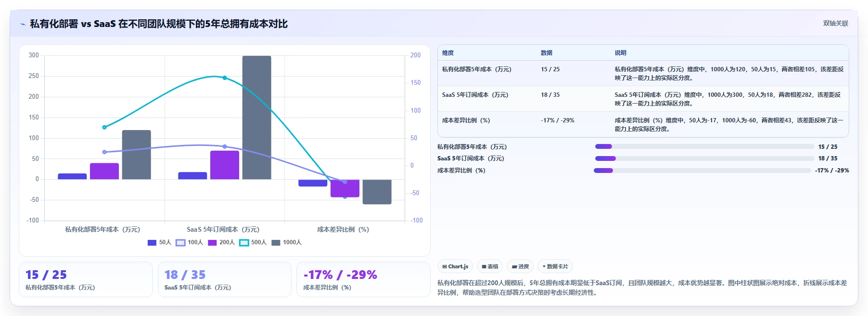The height and width of the screenshot is (316, 868).
Task: Click the 50人 bar in 私有化部署5年成本 group
Action: [72, 176]
